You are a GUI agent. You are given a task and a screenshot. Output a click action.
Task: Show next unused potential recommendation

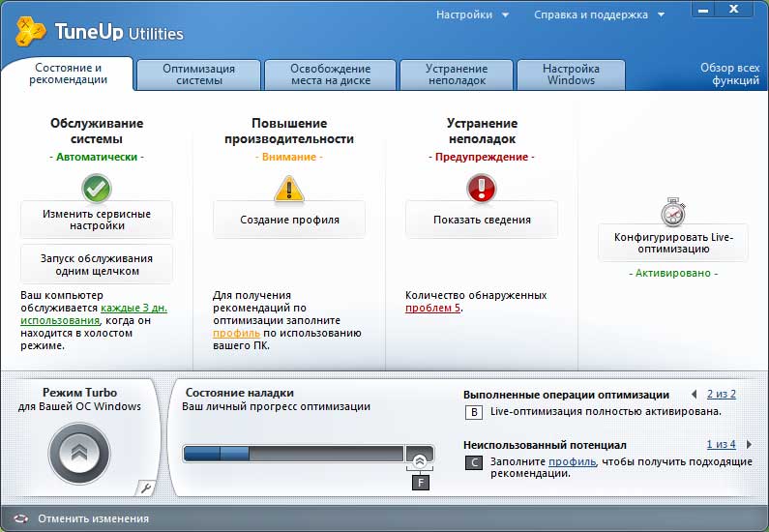[x=749, y=445]
